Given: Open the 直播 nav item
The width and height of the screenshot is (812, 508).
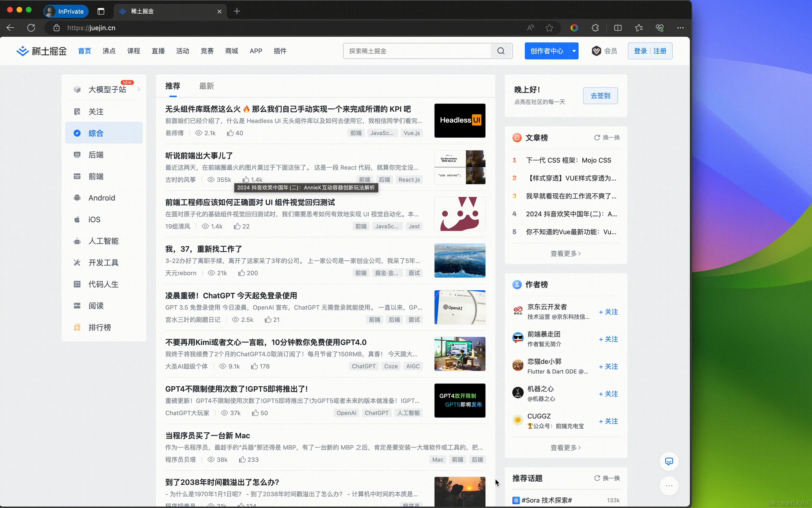Looking at the screenshot, I should click(x=158, y=51).
